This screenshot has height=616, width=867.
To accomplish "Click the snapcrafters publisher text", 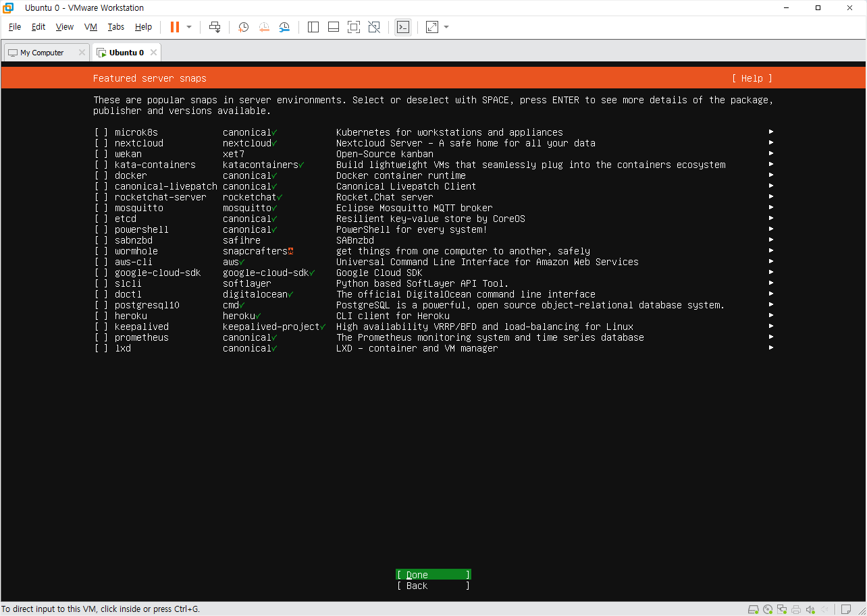I will (x=255, y=251).
